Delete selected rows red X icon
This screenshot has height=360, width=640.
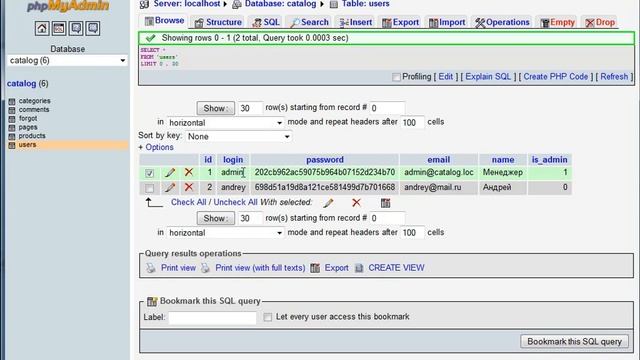click(356, 202)
